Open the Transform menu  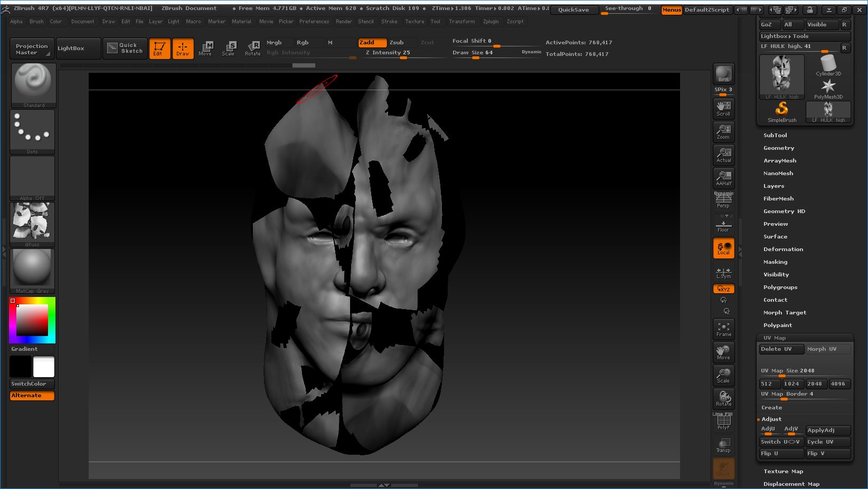pyautogui.click(x=462, y=22)
